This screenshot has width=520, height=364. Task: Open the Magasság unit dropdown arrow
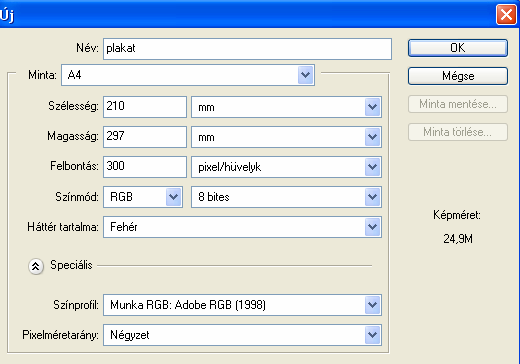[x=372, y=137]
